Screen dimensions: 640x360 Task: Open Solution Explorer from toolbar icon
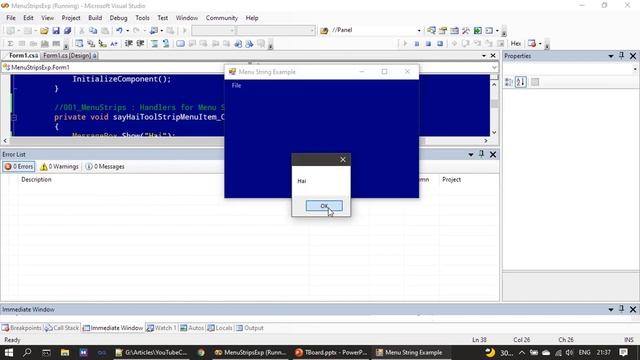(x=431, y=31)
